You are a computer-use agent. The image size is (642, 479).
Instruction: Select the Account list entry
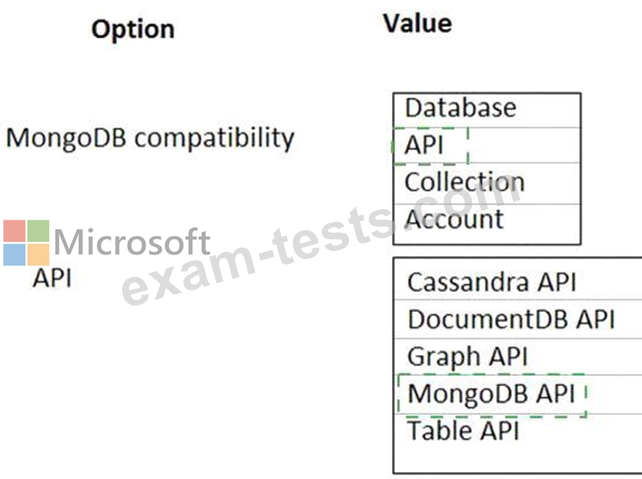pos(486,220)
